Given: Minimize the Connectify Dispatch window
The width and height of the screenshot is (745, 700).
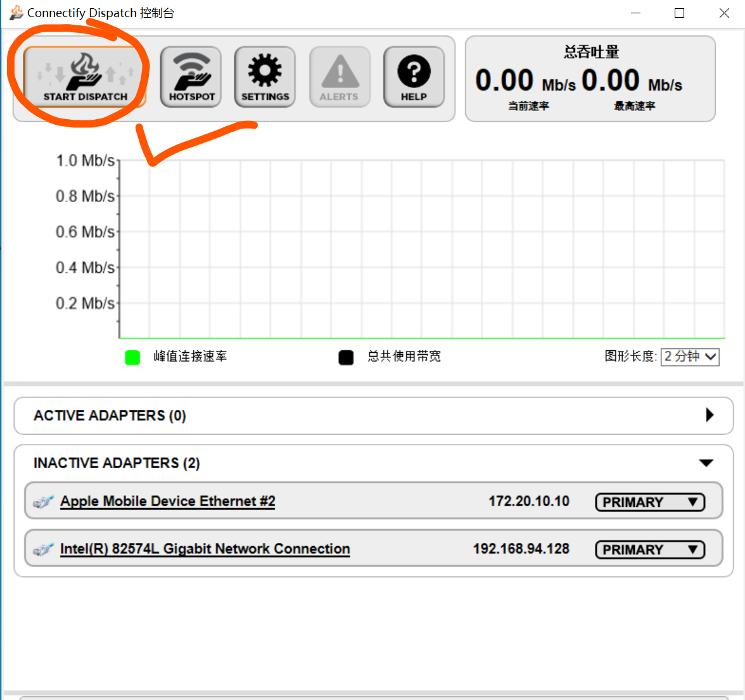Looking at the screenshot, I should pos(636,13).
